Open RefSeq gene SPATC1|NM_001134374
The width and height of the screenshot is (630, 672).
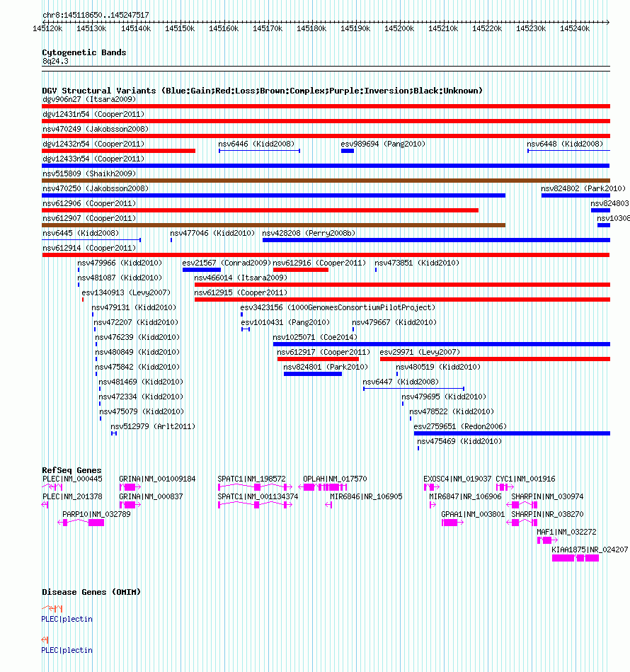click(256, 505)
